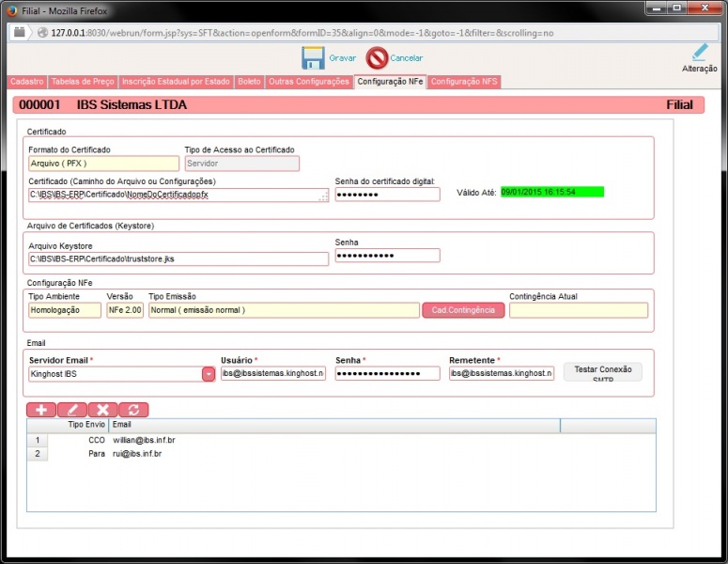Click the browser page icon left of address

tap(19, 33)
